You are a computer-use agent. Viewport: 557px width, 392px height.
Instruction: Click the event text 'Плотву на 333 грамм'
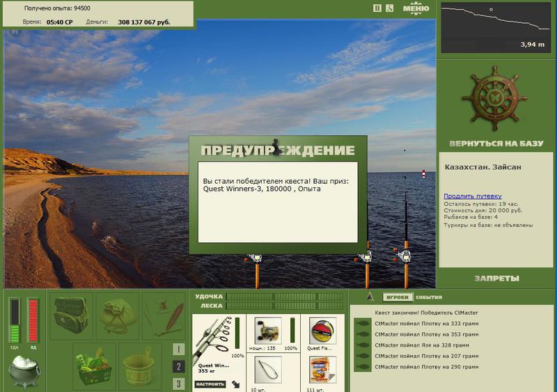pyautogui.click(x=450, y=323)
